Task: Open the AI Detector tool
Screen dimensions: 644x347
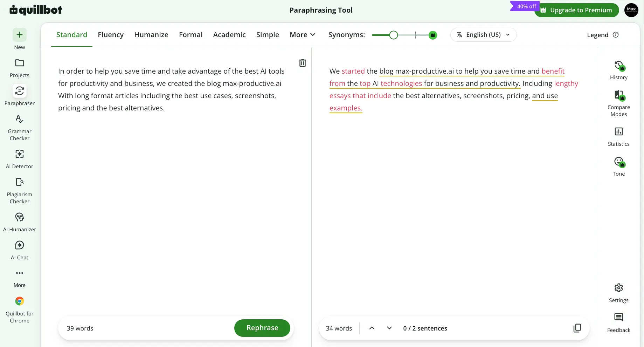Action: point(20,159)
